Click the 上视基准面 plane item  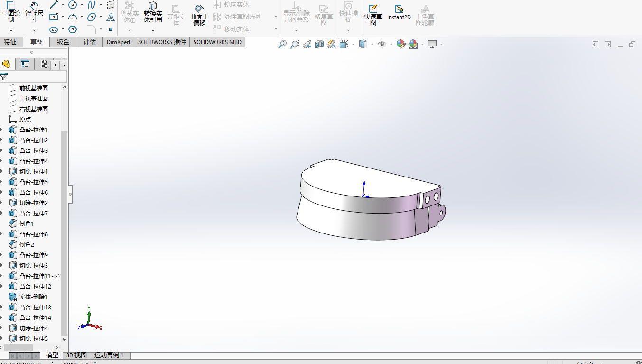point(33,99)
